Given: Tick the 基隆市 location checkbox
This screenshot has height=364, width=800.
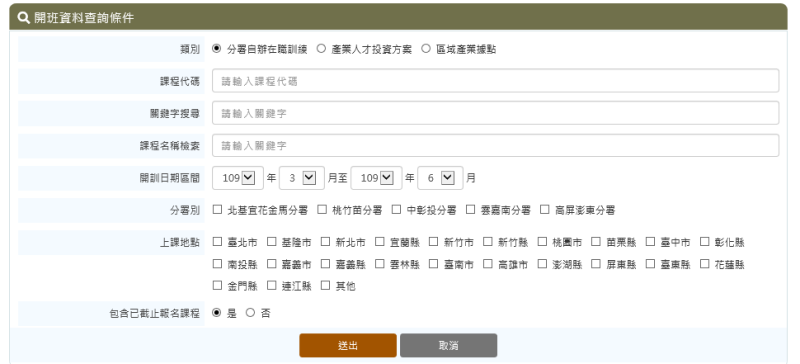Looking at the screenshot, I should coord(271,241).
